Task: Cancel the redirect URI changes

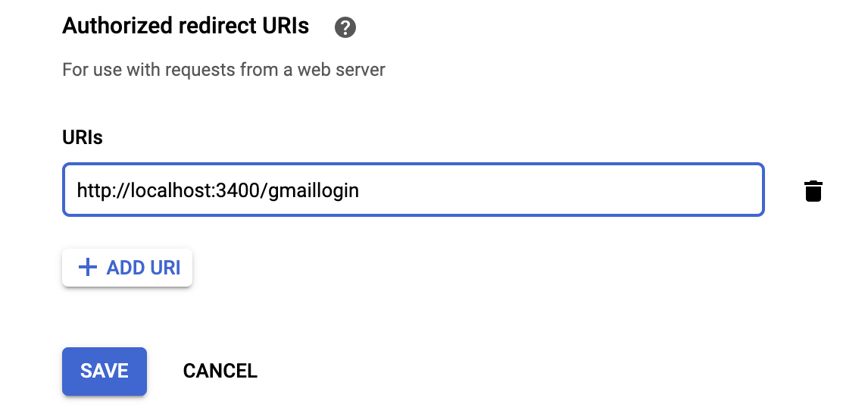Action: point(220,371)
